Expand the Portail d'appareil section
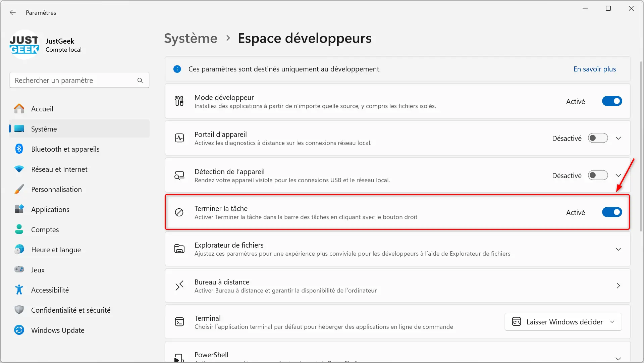644x363 pixels. [x=618, y=138]
